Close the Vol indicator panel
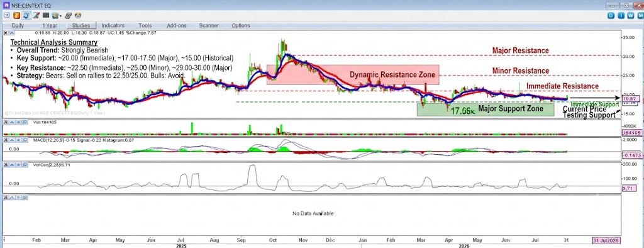Screen dimensions: 644x248 tap(6, 122)
